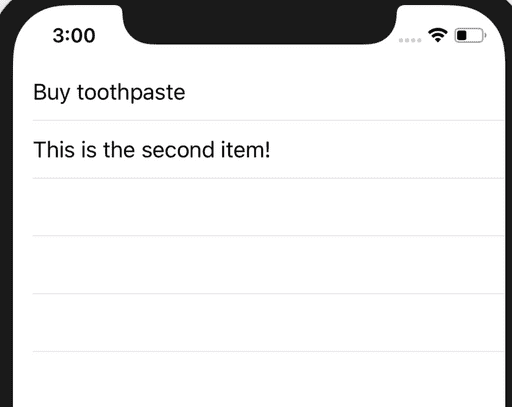Tap the Wi-Fi status icon
Screen dimensions: 512x407
tap(438, 35)
